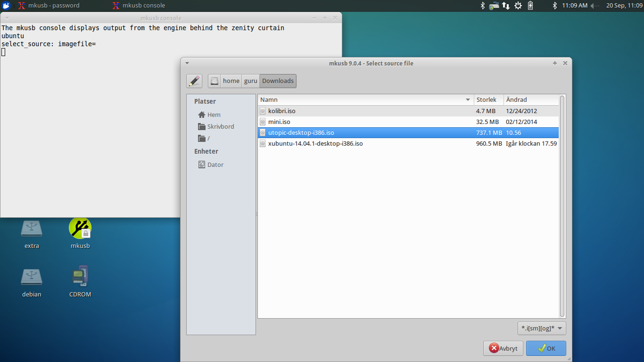Screen dimensions: 644x362
Task: Sort files by the Ändrad column header
Action: pos(531,100)
